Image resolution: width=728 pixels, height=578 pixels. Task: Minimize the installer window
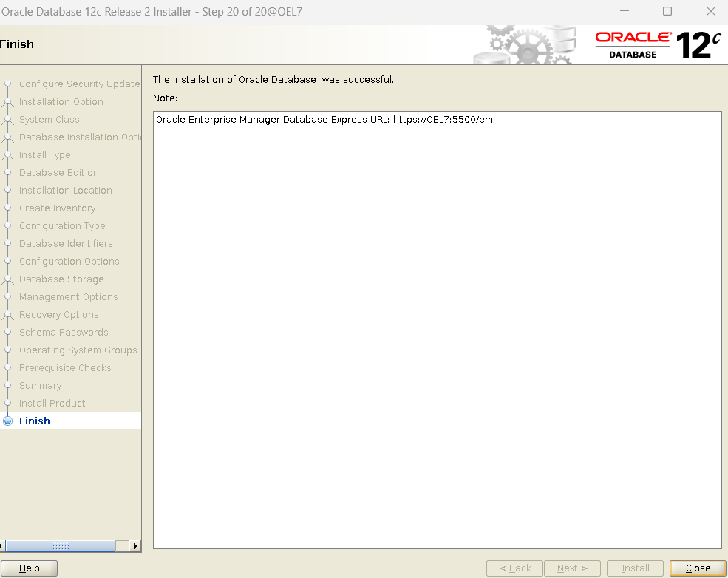625,11
